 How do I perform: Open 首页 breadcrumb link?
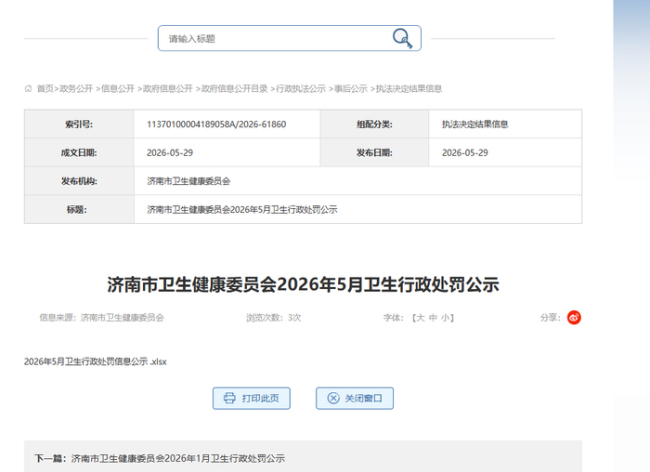pos(45,89)
